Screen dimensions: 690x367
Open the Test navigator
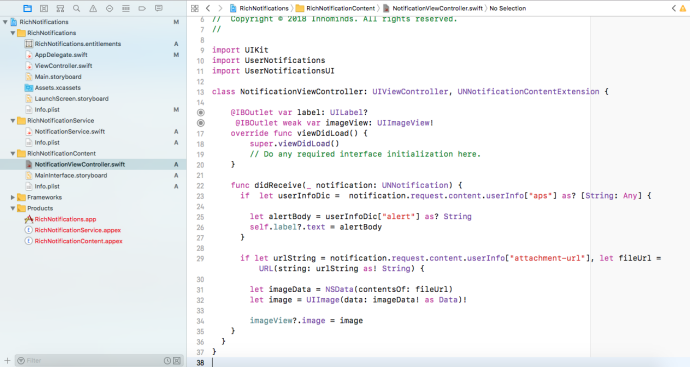[x=110, y=8]
